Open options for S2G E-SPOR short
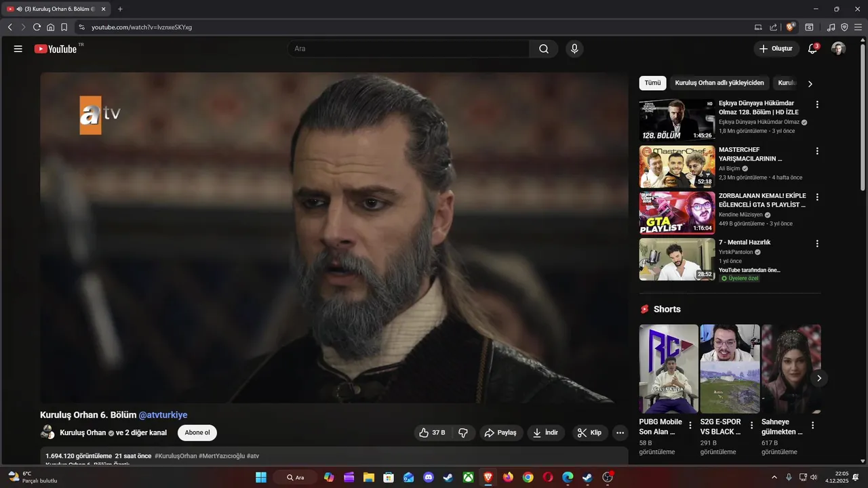Viewport: 868px width, 488px height. [x=751, y=426]
